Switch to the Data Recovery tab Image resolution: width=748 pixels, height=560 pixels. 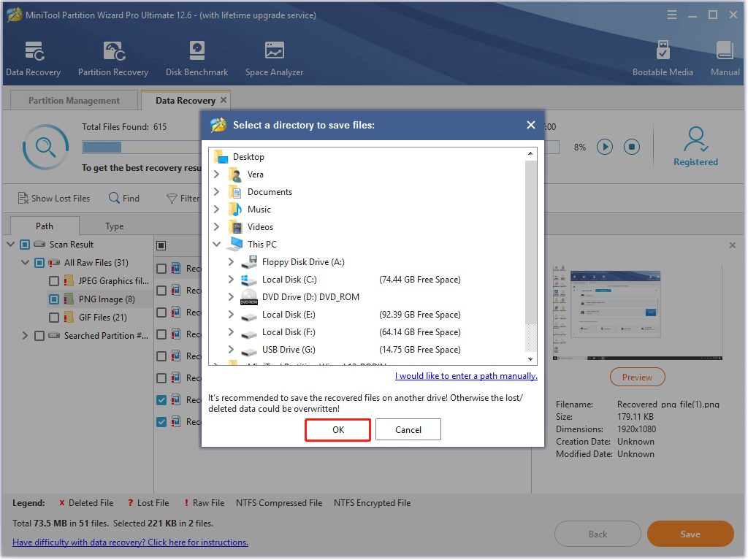(x=185, y=101)
